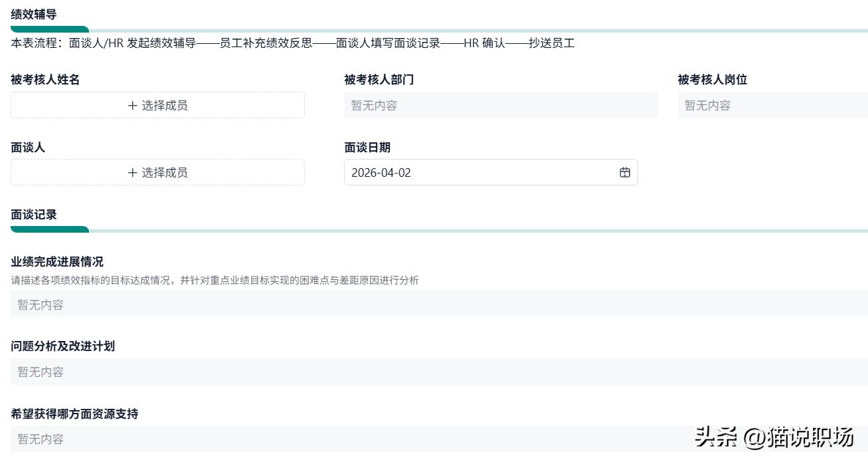Open 选择成员 under 被考核人姓名
Viewport: 868px width, 462px height.
[x=157, y=105]
